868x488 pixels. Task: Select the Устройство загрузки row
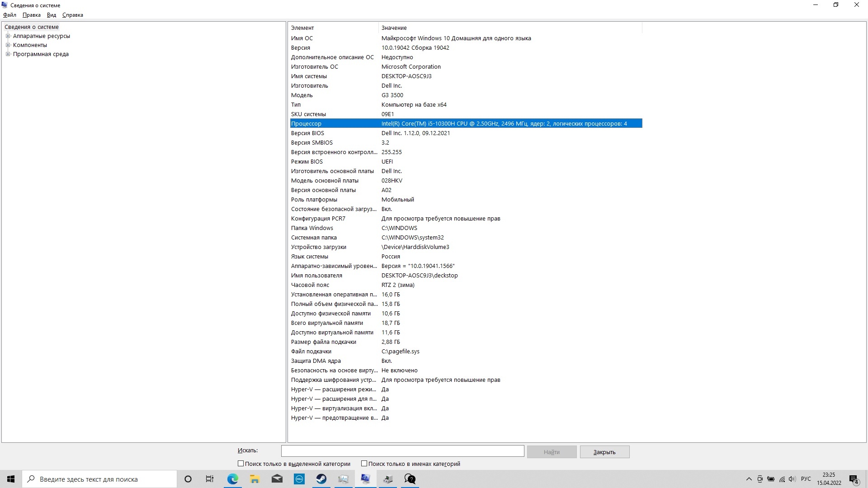pyautogui.click(x=466, y=247)
